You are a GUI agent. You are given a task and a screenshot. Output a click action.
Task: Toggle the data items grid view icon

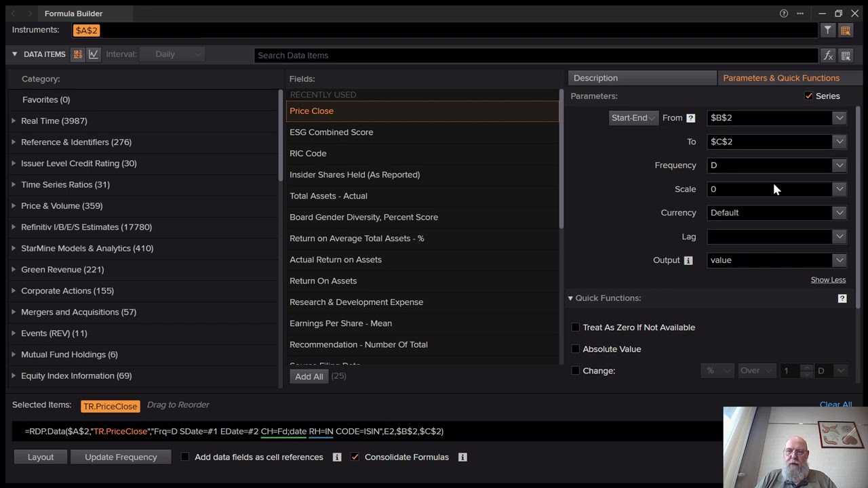coord(77,54)
